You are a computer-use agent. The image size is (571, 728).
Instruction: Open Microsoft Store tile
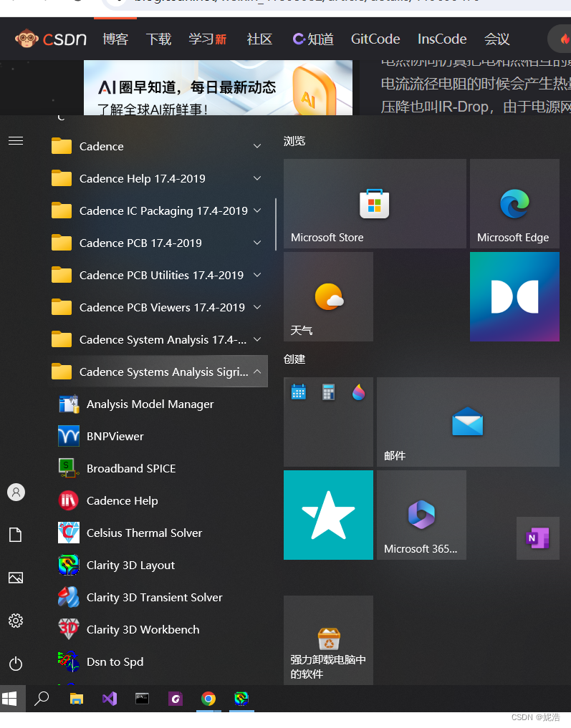(375, 203)
